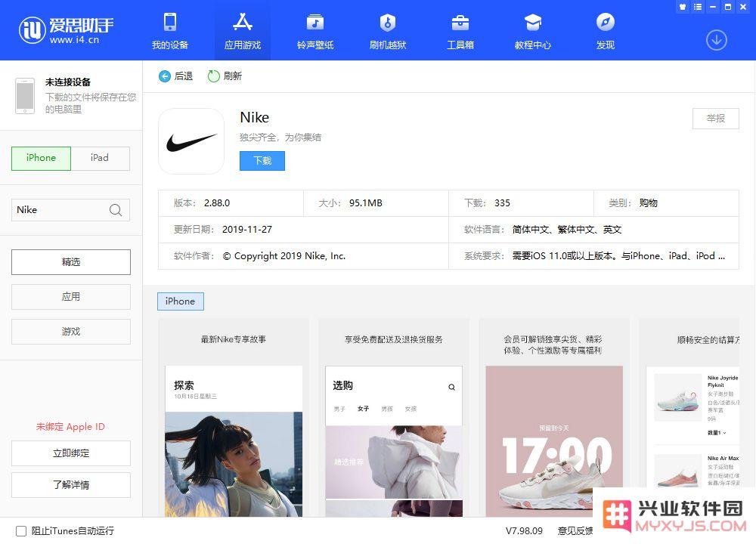Click the version value 2.88.0
This screenshot has height=544, width=756.
point(217,203)
